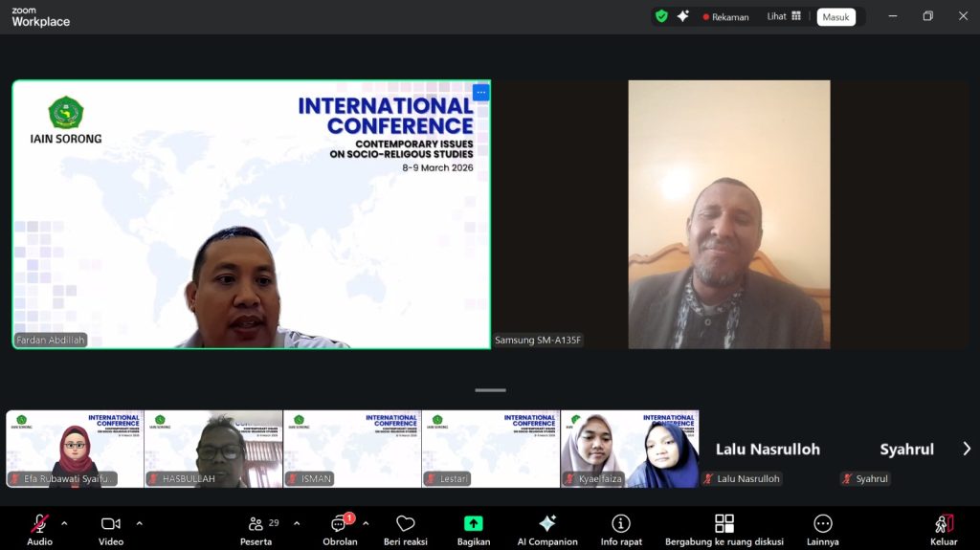Image resolution: width=980 pixels, height=550 pixels.
Task: Click Zoom Workplace logo
Action: (x=40, y=17)
